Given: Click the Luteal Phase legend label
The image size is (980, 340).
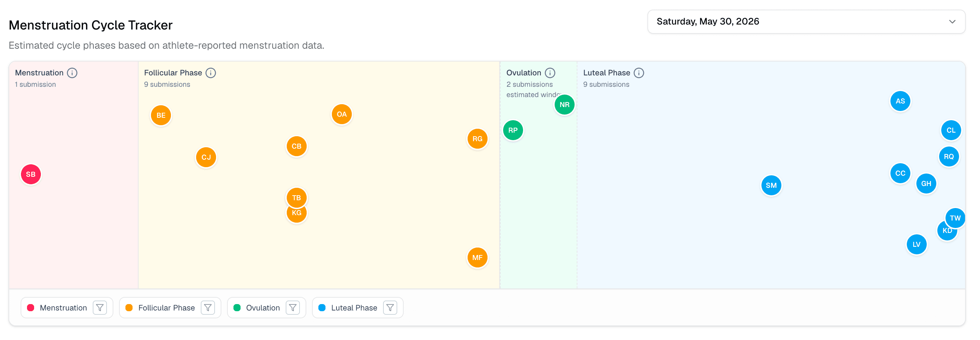Looking at the screenshot, I should coord(354,308).
